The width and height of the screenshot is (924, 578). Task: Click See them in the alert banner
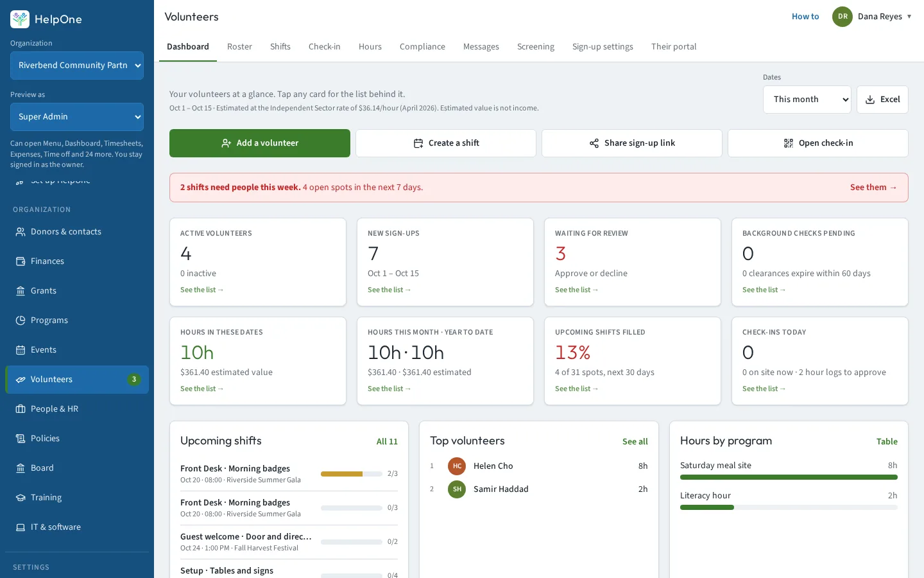873,188
